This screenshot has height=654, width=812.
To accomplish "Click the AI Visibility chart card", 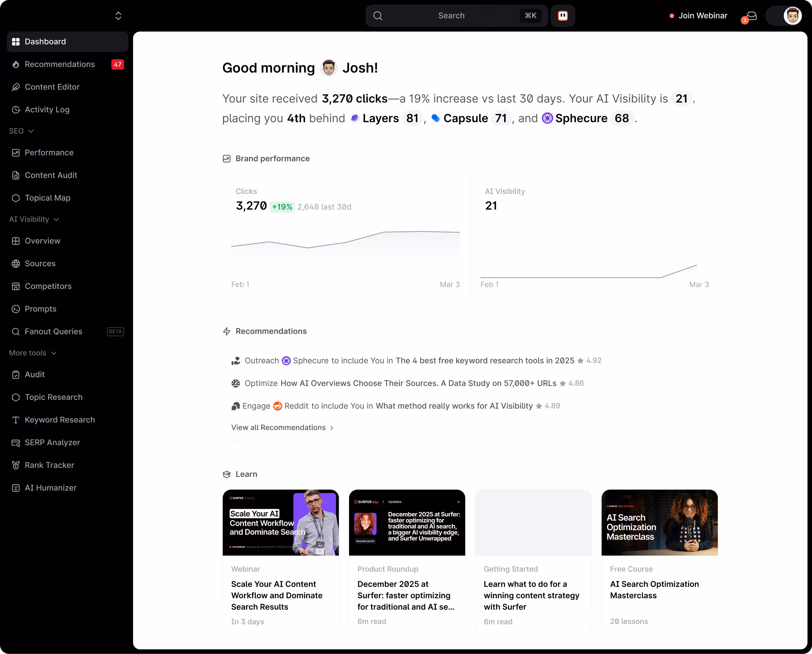I will tap(595, 236).
